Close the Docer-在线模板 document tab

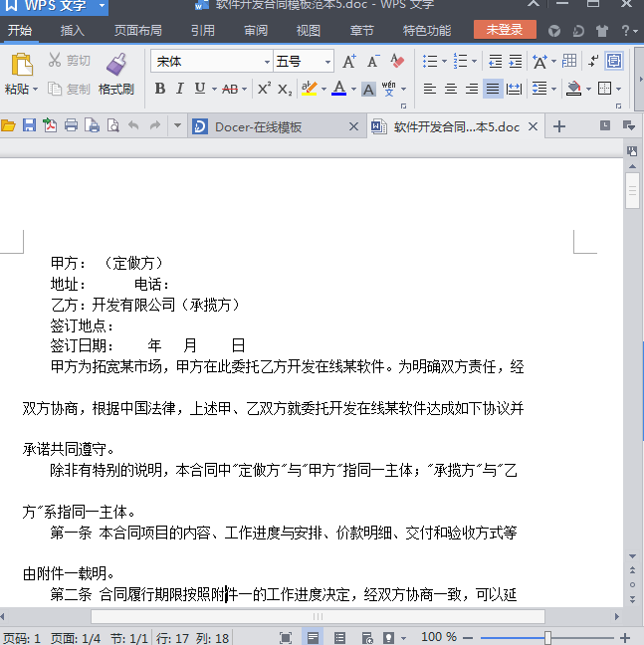point(353,126)
